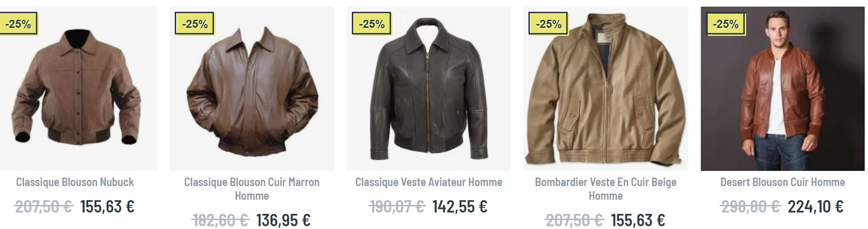Open the black Classique Veste Aviateur image
The height and width of the screenshot is (229, 868).
coord(429,88)
